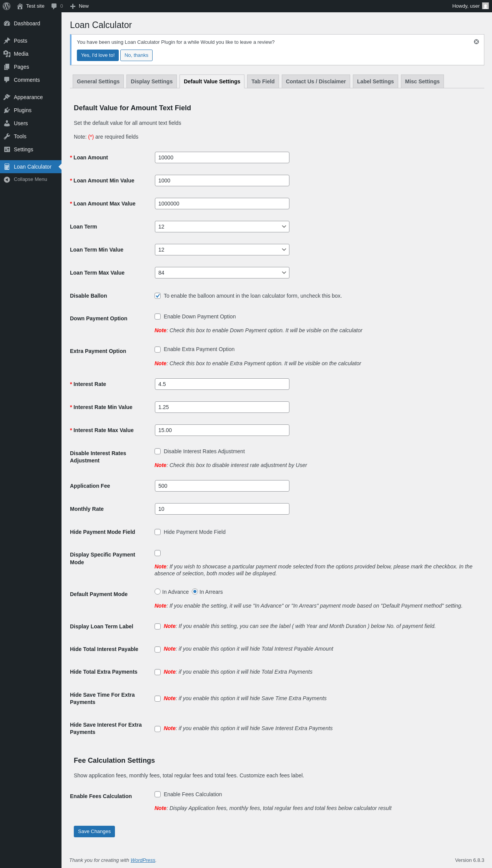This screenshot has width=492, height=868.
Task: Open the Misc Settings tab
Action: pyautogui.click(x=422, y=81)
